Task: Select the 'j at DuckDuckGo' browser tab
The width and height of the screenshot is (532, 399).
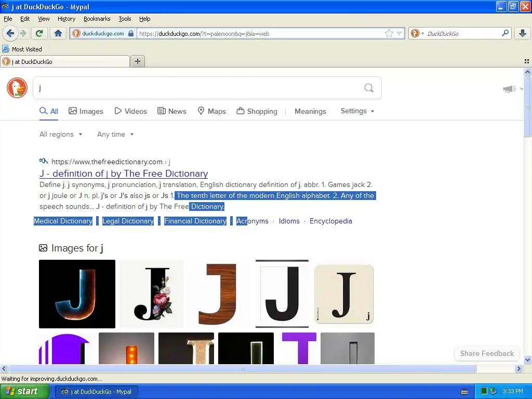Action: [65, 61]
